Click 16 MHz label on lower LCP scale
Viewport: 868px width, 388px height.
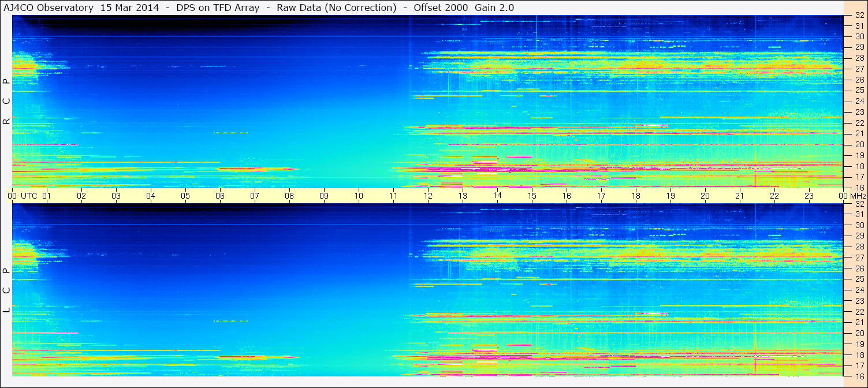[x=859, y=376]
